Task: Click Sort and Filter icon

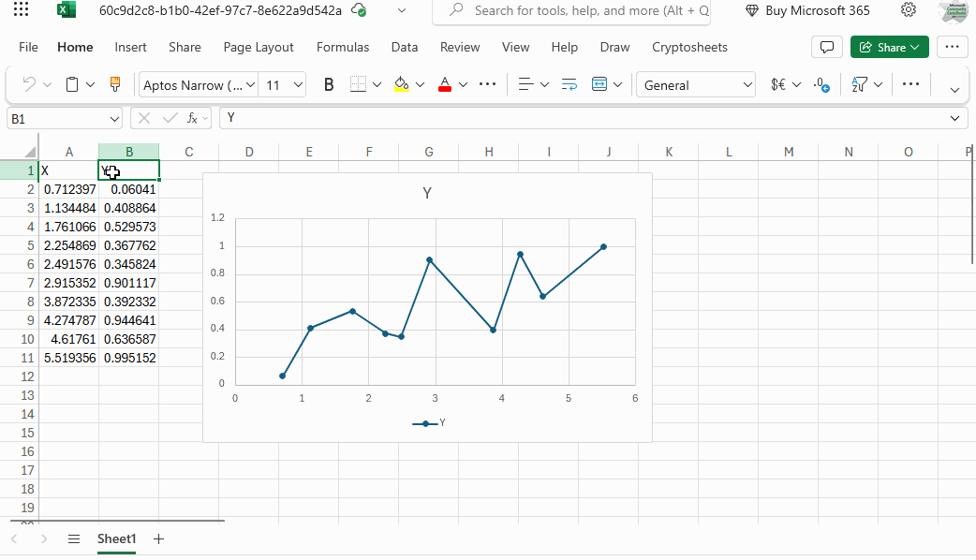Action: [860, 84]
